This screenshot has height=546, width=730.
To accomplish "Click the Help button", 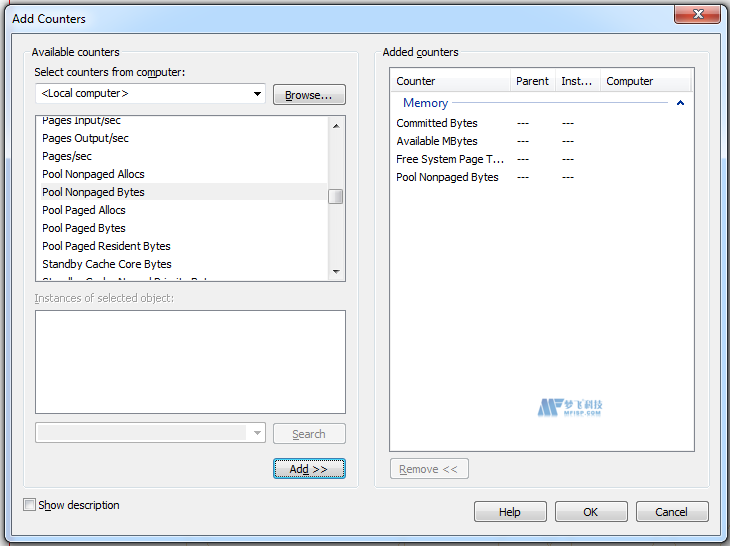I will [510, 512].
